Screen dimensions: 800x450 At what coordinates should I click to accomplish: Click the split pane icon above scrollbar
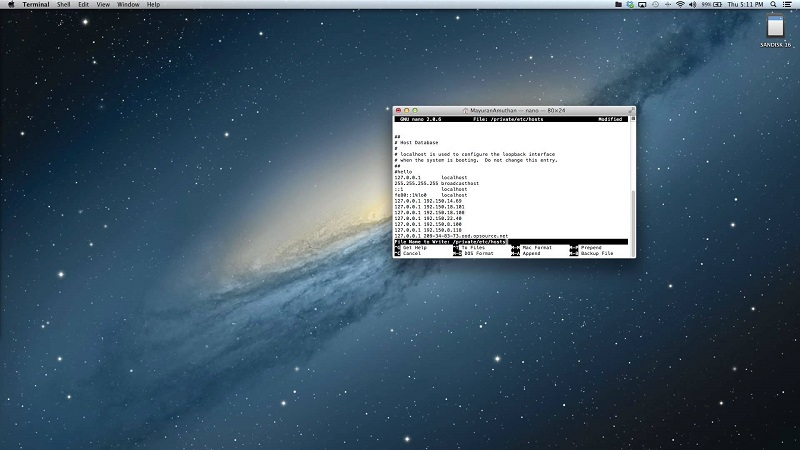633,119
